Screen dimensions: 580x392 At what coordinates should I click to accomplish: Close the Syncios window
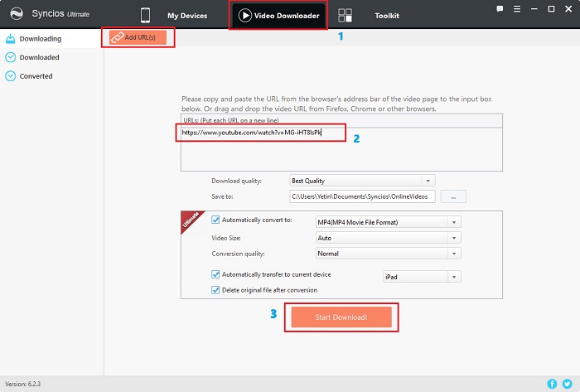coord(568,9)
